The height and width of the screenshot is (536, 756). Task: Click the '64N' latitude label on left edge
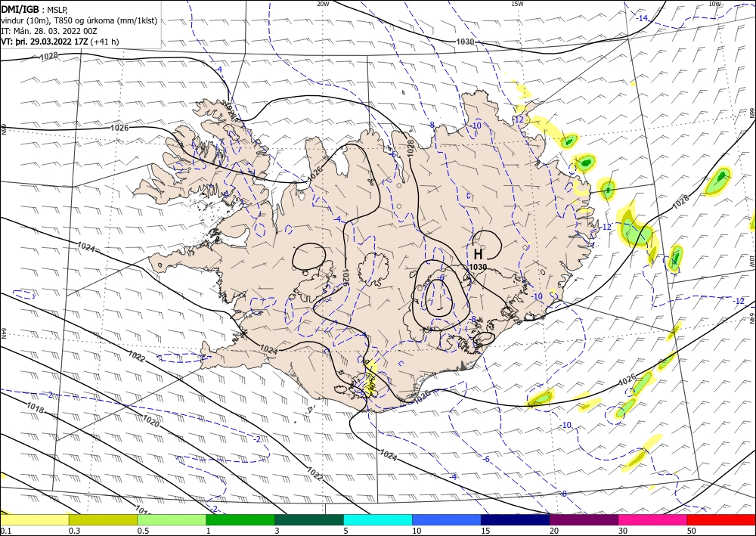click(x=3, y=333)
